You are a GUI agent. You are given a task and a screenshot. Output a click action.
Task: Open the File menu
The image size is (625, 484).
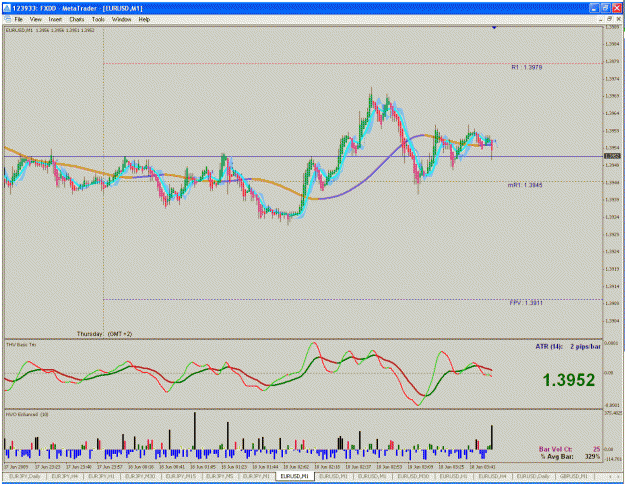click(18, 19)
